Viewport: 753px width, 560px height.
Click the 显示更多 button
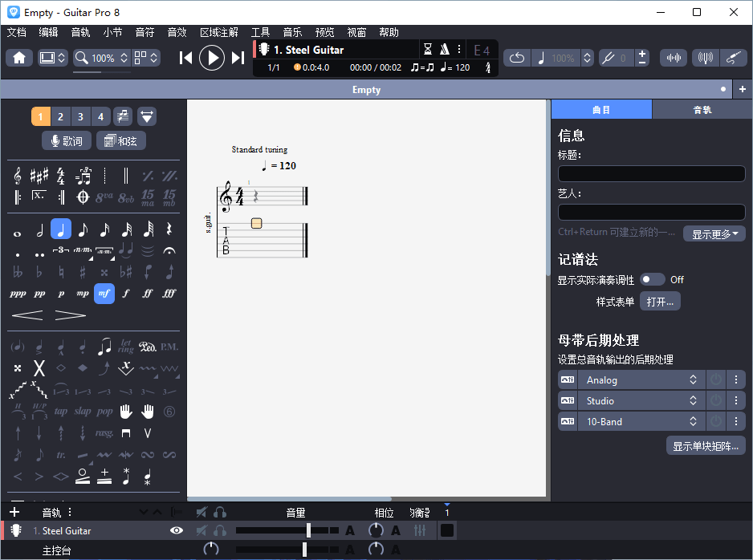pyautogui.click(x=714, y=233)
